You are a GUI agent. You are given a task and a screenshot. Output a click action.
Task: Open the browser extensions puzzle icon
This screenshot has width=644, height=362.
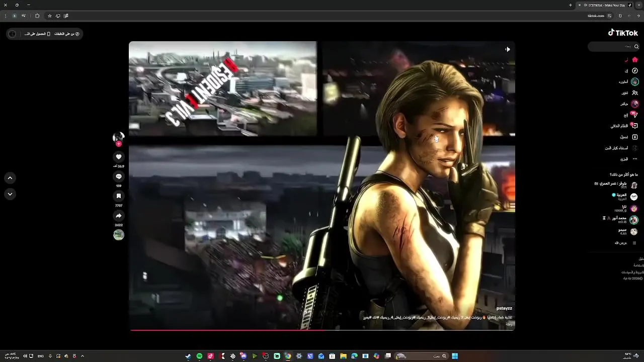[37, 16]
